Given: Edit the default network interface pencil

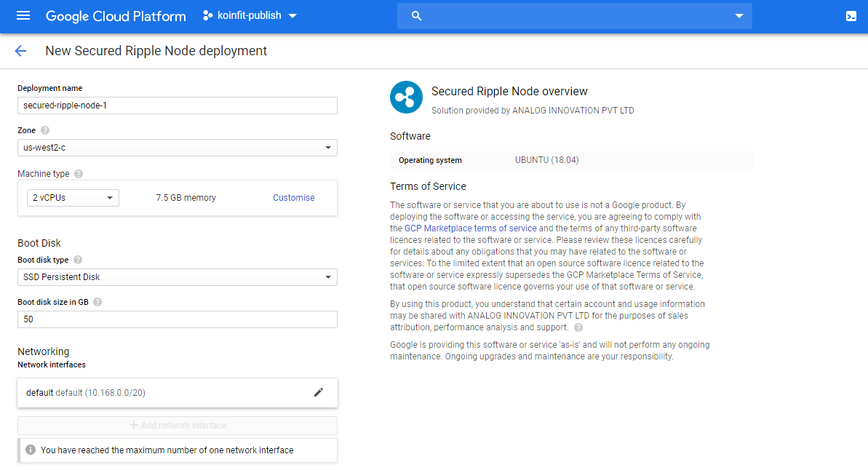Looking at the screenshot, I should point(318,392).
